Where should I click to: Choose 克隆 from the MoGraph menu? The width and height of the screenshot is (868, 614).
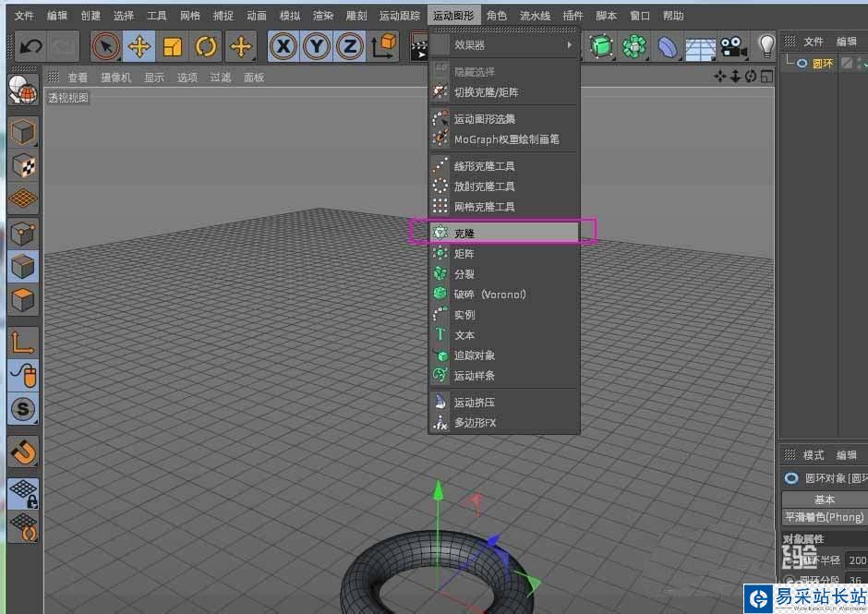[x=504, y=233]
